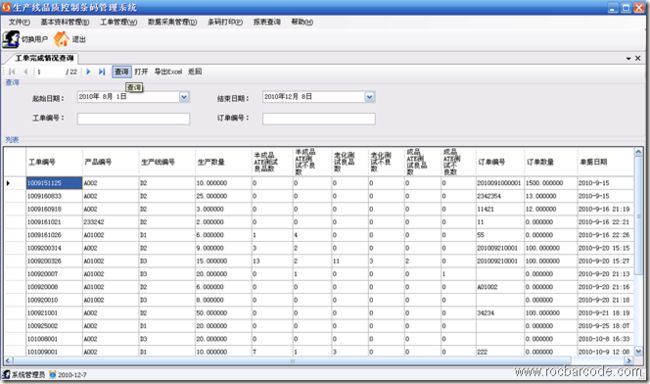The image size is (650, 384).
Task: Open the tab list dropdown arrow
Action: coord(628,59)
